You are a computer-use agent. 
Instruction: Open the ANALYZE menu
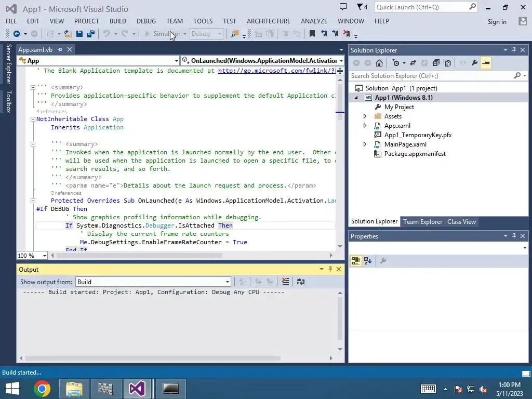point(314,21)
